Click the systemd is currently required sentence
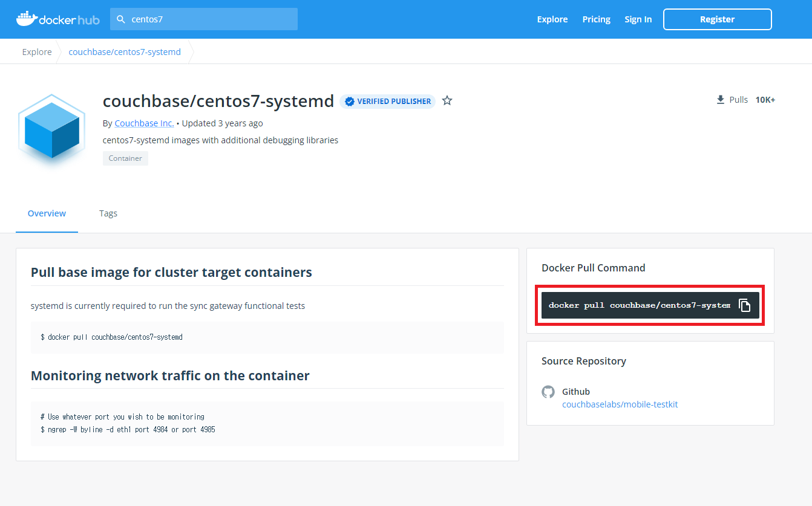 pyautogui.click(x=168, y=306)
